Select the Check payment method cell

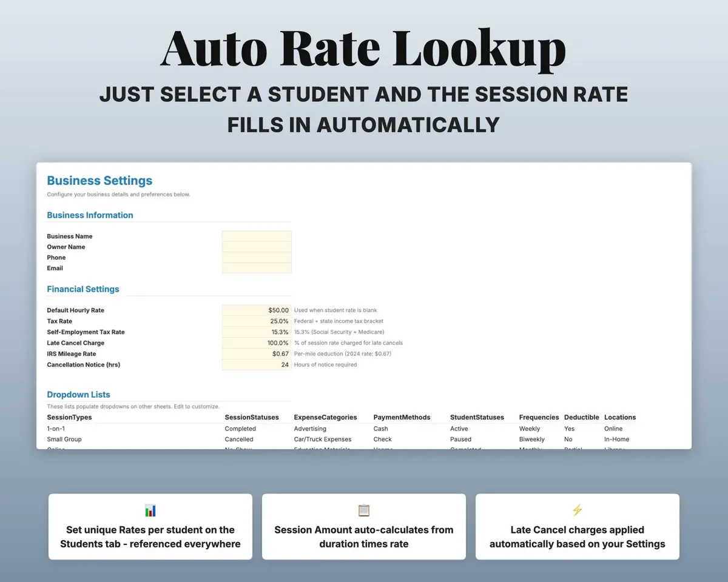(382, 439)
